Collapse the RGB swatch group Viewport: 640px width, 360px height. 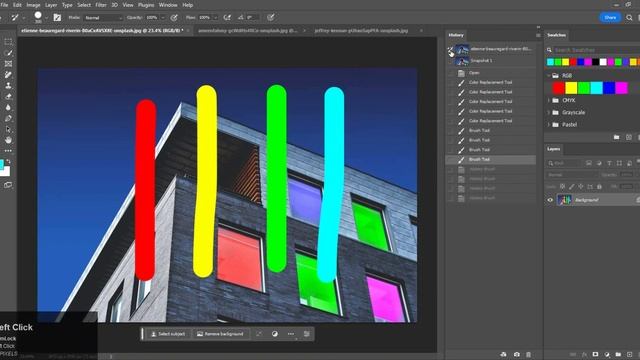[549, 76]
